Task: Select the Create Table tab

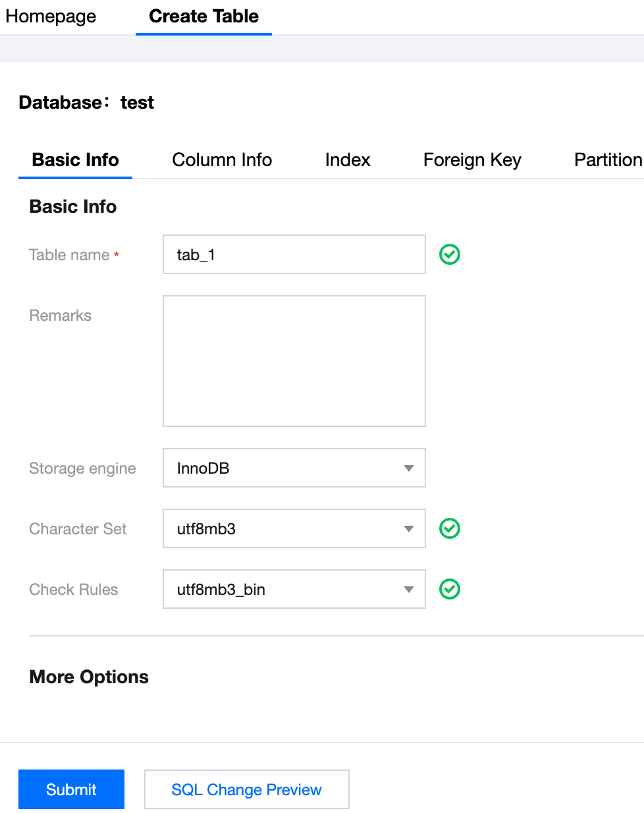Action: click(x=203, y=16)
